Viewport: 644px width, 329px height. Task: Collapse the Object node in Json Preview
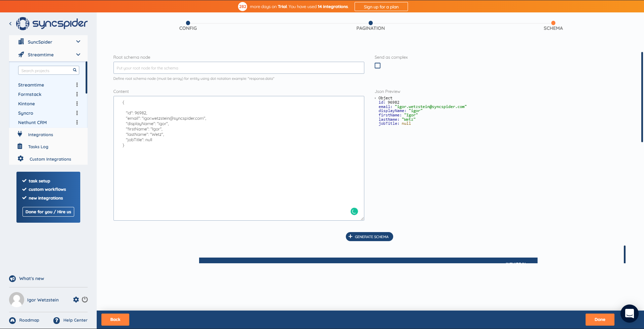[375, 98]
